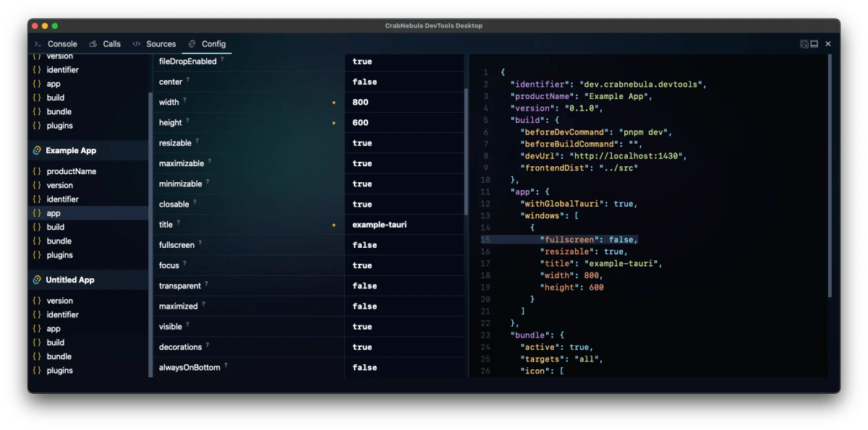Click the false value in fullscreen row
The width and height of the screenshot is (868, 430).
365,245
